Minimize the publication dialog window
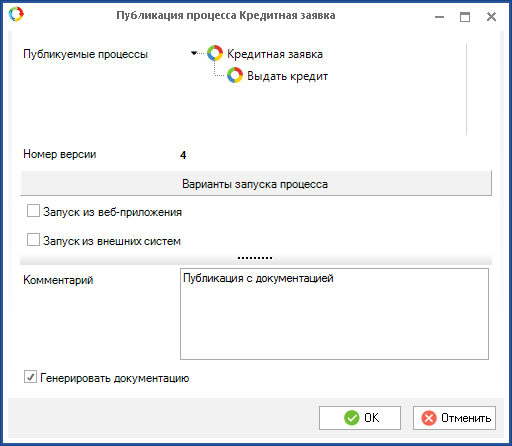This screenshot has height=446, width=512. click(x=440, y=17)
